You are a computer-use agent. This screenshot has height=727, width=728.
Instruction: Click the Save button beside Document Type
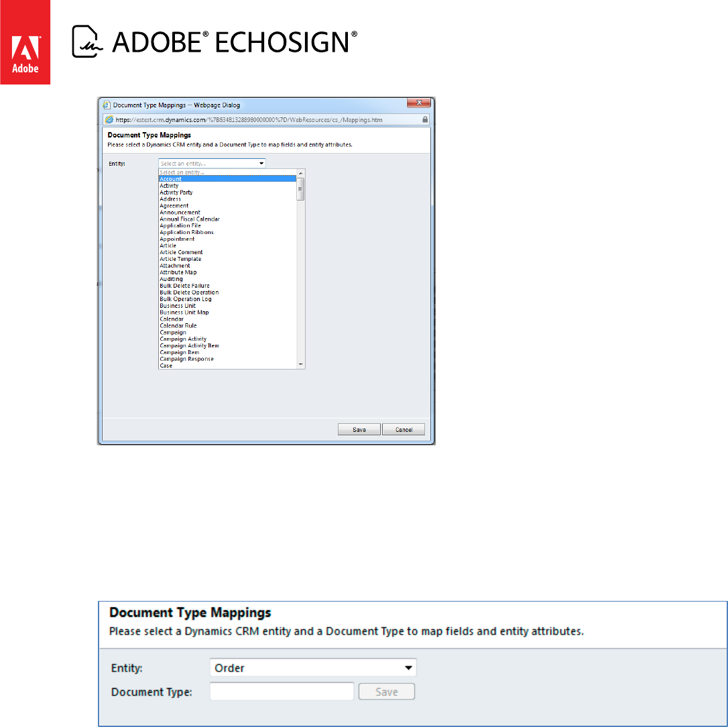[386, 691]
